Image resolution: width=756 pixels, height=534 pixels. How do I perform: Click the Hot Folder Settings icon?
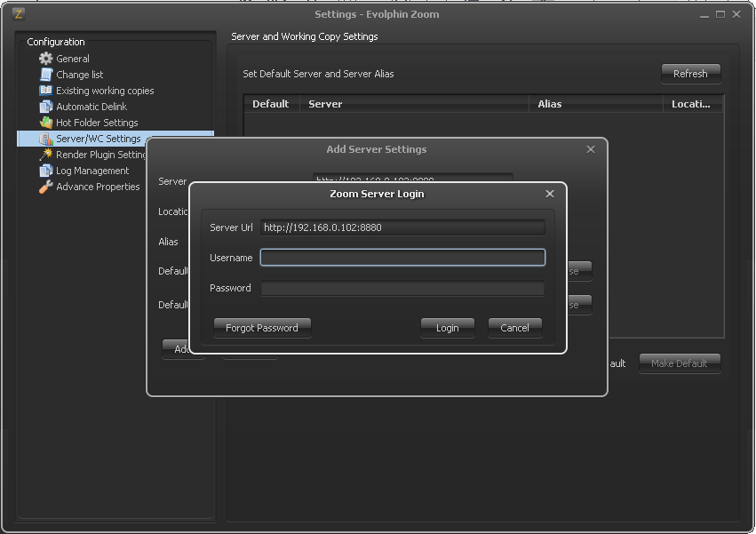click(x=46, y=122)
